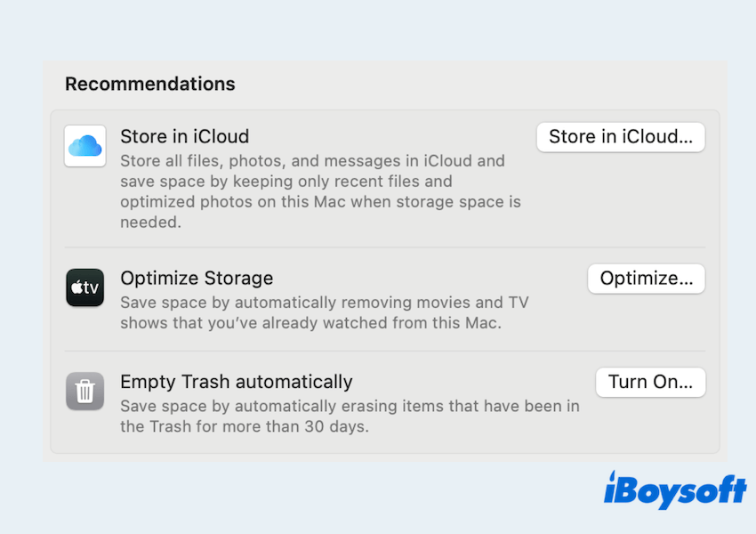
Task: Click blank area beneath the Turn On… button
Action: (x=650, y=424)
